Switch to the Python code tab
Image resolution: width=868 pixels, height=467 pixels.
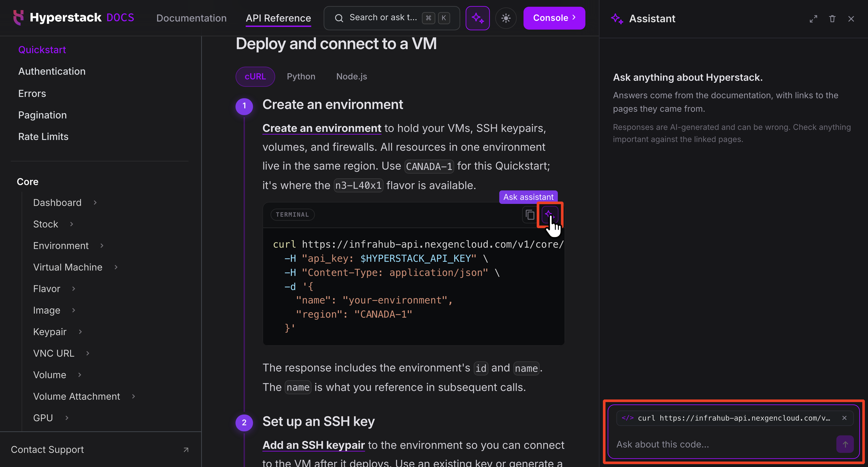[301, 77]
